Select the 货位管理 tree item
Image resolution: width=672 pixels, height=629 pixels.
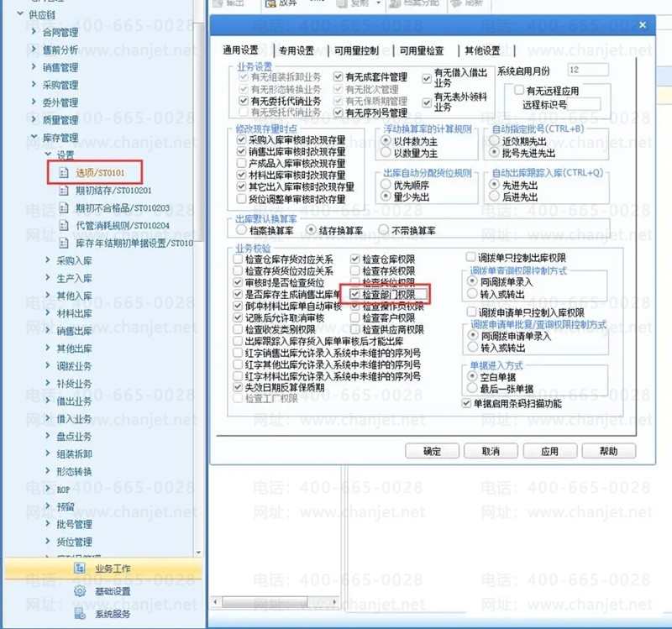coord(74,542)
